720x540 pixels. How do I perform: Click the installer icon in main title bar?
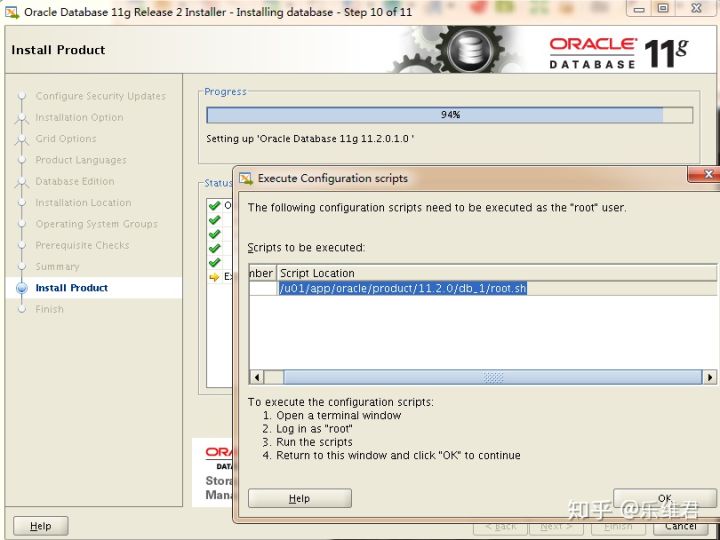[11, 12]
